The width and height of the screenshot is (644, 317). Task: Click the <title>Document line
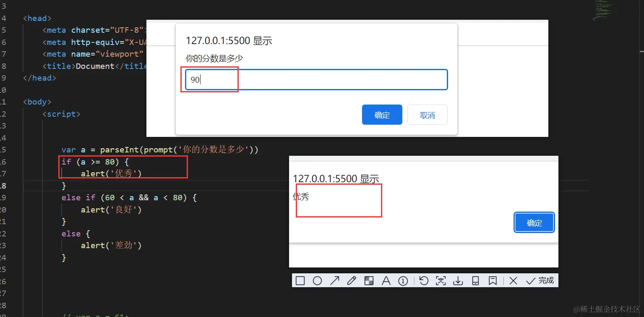click(x=94, y=66)
